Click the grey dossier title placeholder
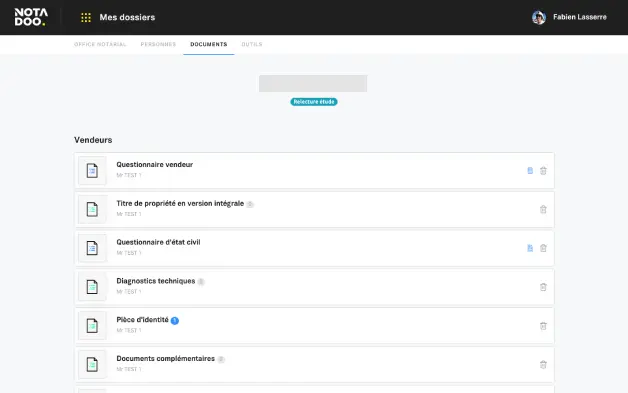Viewport: 628px width, 393px height. point(313,83)
